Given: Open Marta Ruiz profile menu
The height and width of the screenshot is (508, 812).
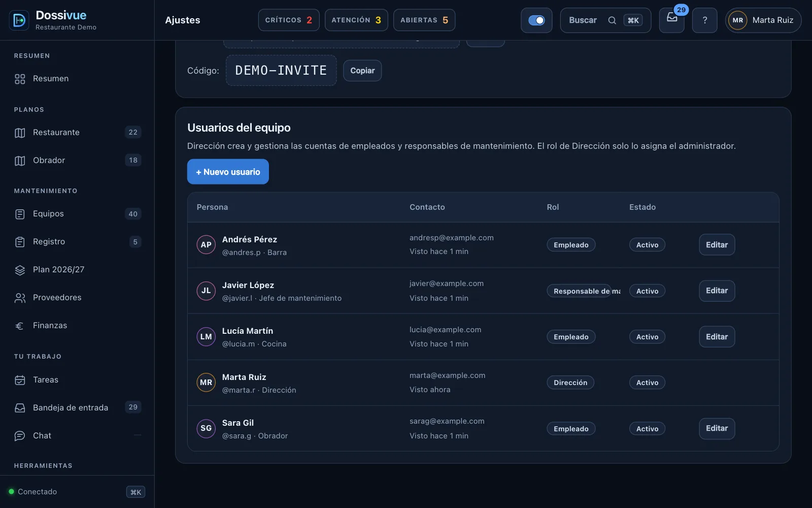Looking at the screenshot, I should tap(763, 20).
